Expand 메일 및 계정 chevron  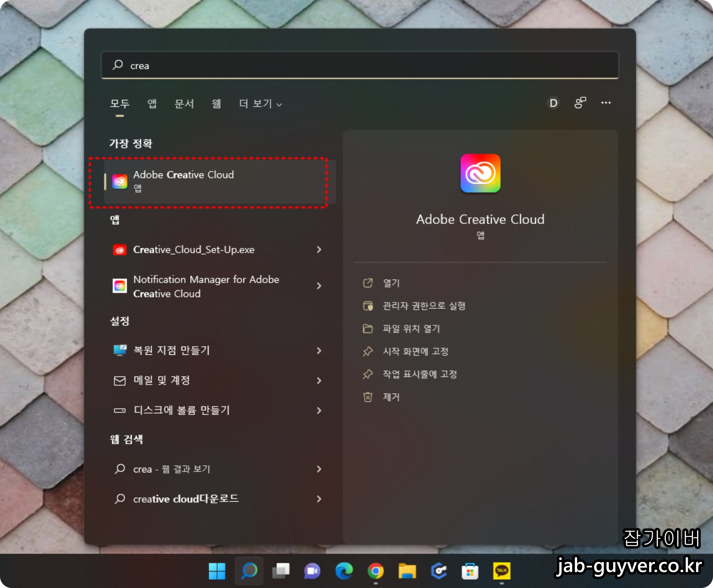(x=319, y=381)
